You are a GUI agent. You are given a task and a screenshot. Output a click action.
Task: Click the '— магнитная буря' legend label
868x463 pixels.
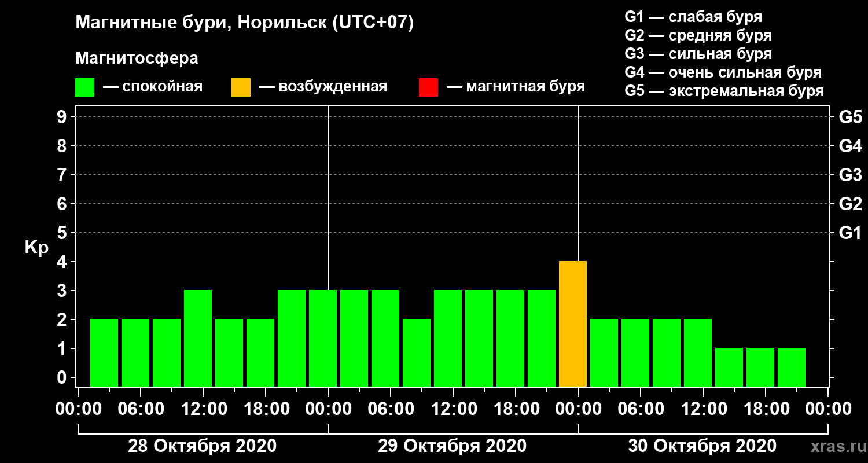(x=516, y=87)
